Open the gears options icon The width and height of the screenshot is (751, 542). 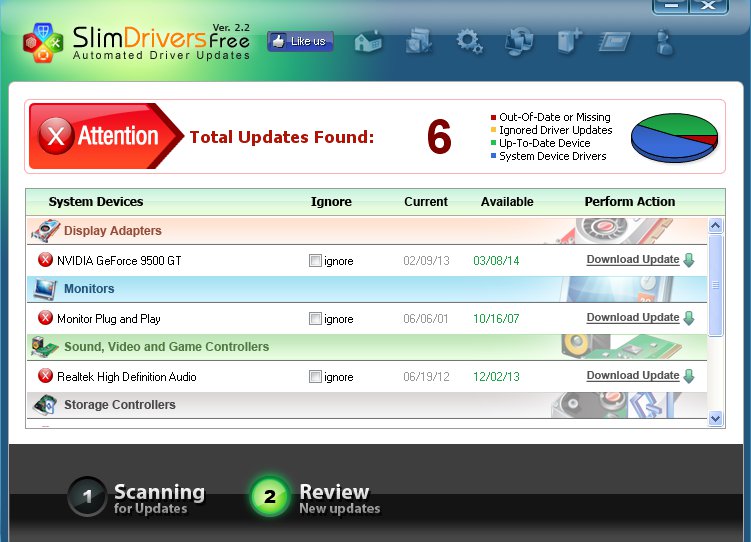(x=469, y=41)
